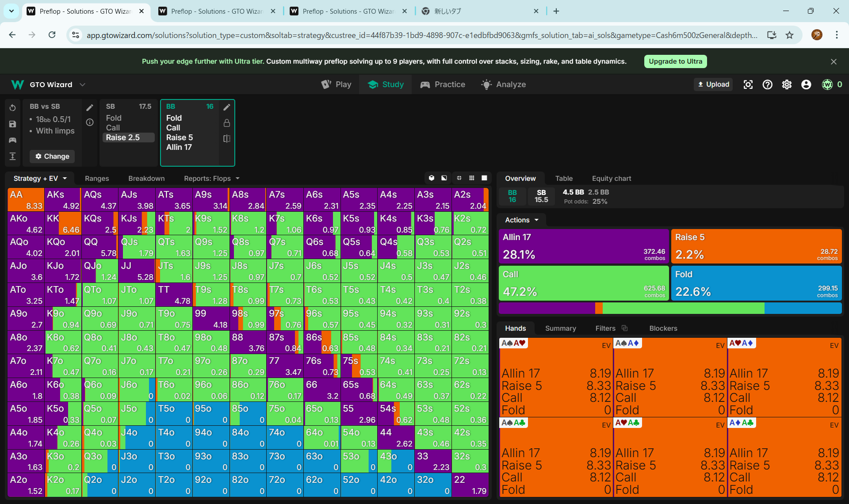Open the Reports: Flops dropdown
The height and width of the screenshot is (504, 849).
pos(211,178)
